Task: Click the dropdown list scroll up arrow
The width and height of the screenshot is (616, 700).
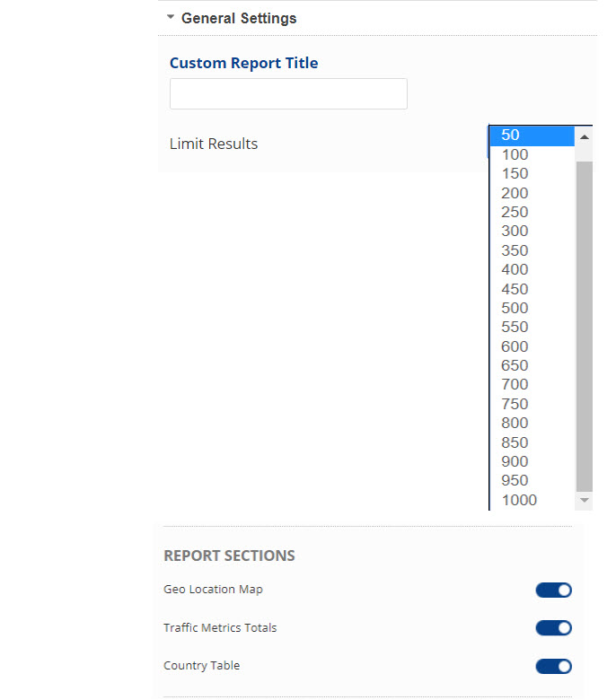Action: pyautogui.click(x=585, y=137)
